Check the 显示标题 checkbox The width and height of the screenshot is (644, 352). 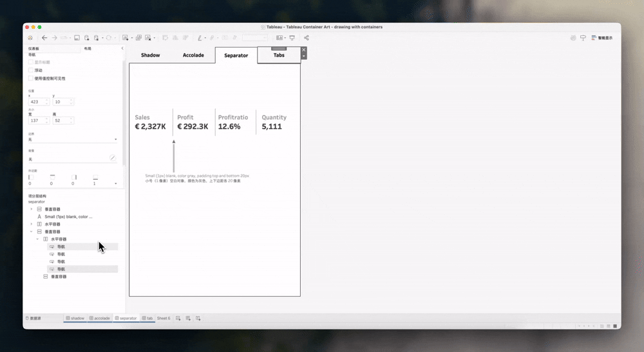pyautogui.click(x=31, y=62)
